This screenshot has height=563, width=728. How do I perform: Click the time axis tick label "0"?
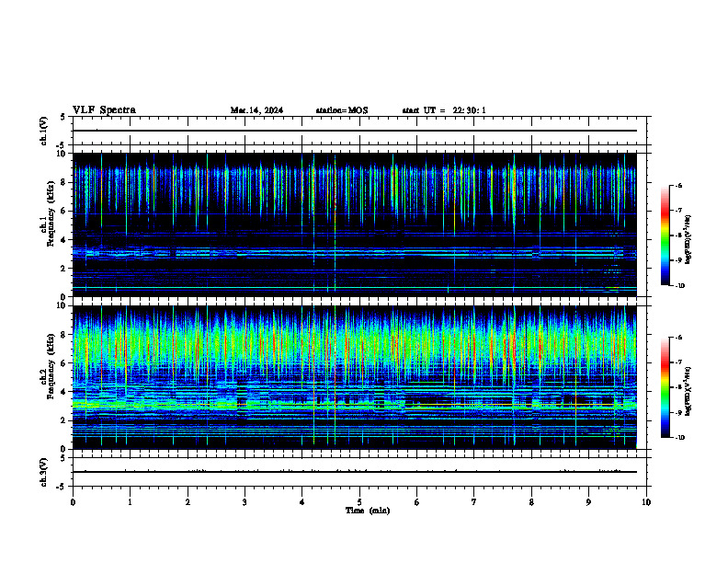pyautogui.click(x=73, y=502)
